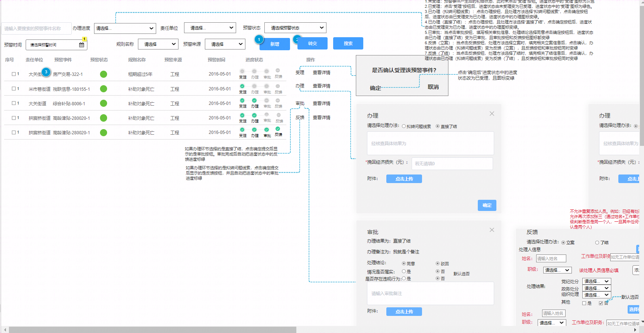Screen dimensions: 644x333
Task: Click grey 办理 progress icon in 残联信息-180155-1 row
Action: click(x=254, y=86)
